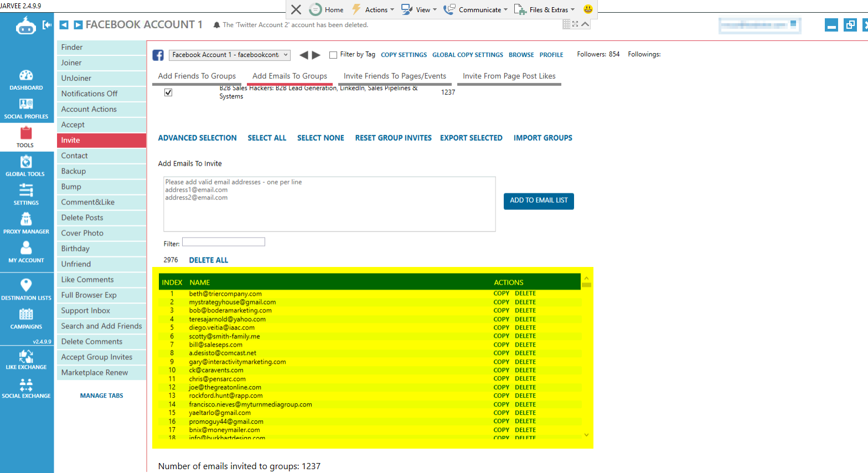Expand Communicate menu dropdown

point(476,9)
